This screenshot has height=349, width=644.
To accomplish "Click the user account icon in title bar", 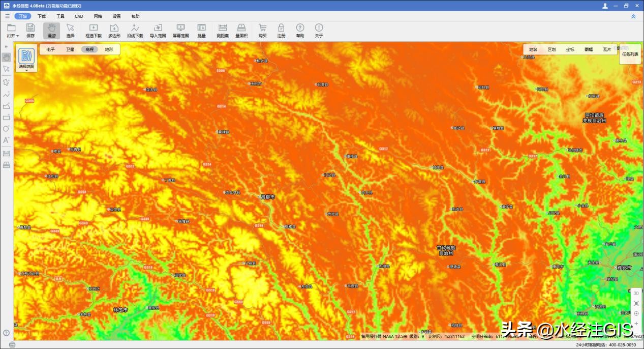I will 605,6.
